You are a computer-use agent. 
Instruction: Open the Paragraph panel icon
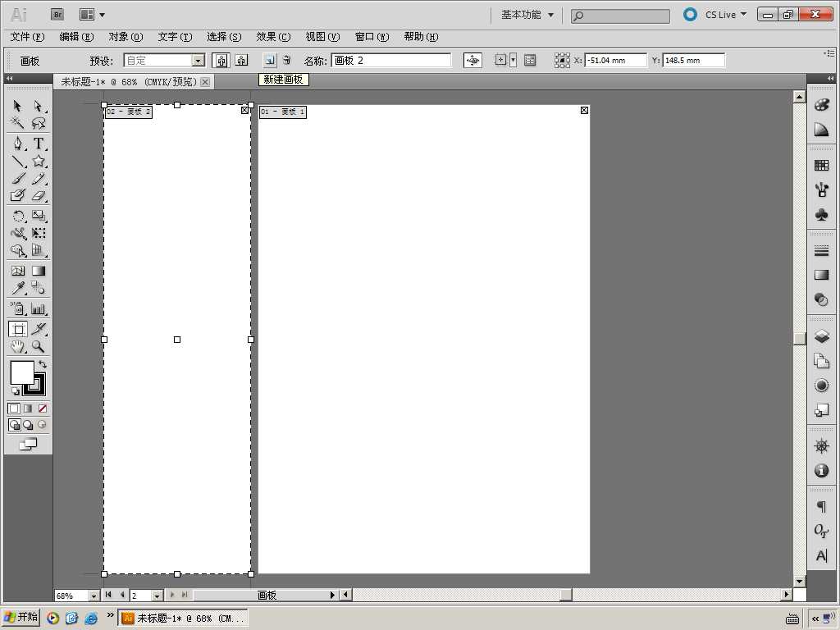[x=821, y=506]
